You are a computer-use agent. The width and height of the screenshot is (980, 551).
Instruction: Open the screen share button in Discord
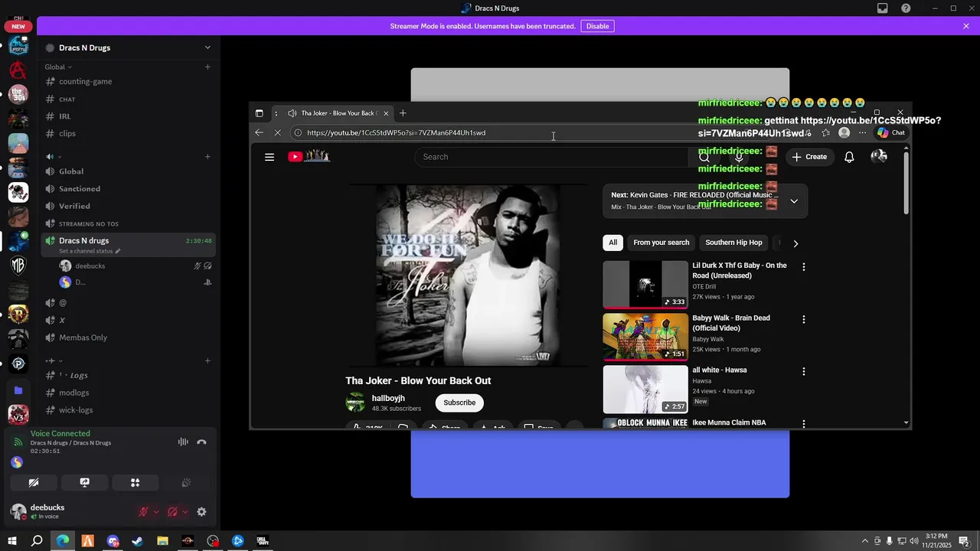(x=84, y=483)
